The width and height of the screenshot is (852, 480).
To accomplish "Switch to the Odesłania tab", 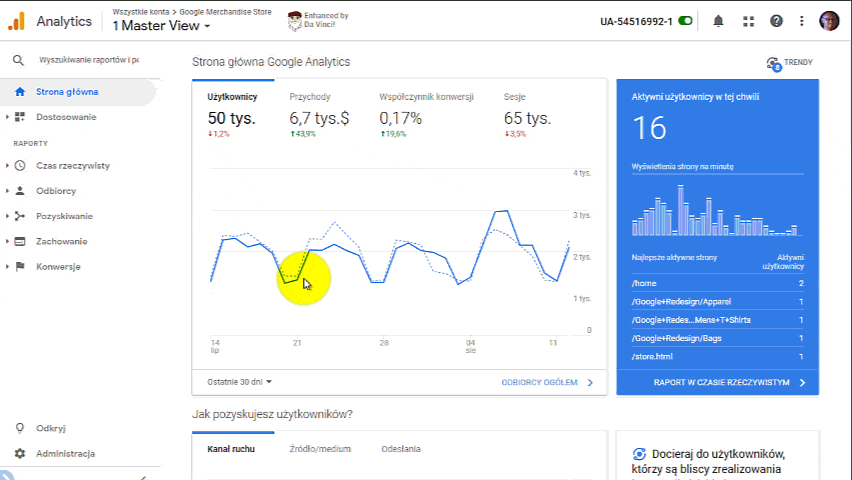I will click(400, 449).
